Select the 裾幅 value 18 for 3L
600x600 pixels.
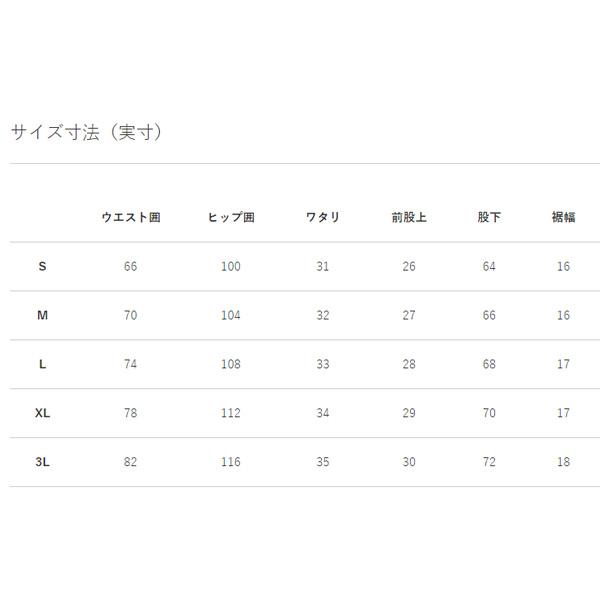point(563,462)
